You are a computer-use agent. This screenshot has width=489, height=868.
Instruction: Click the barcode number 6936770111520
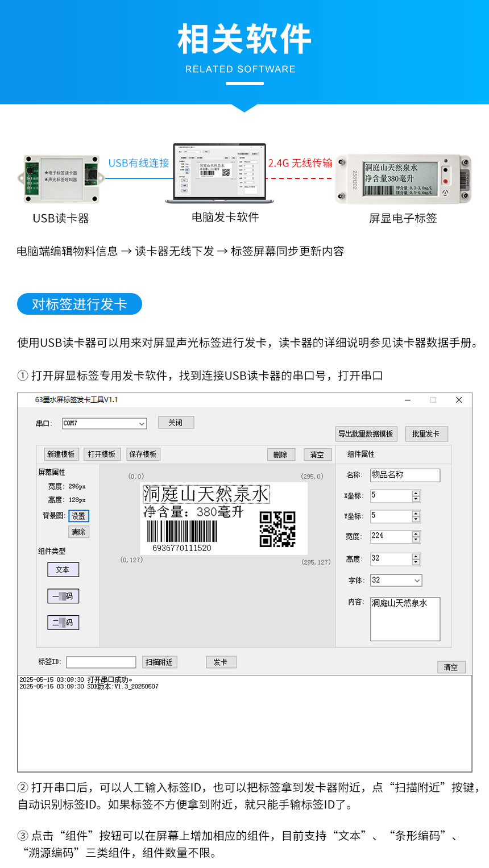[182, 548]
